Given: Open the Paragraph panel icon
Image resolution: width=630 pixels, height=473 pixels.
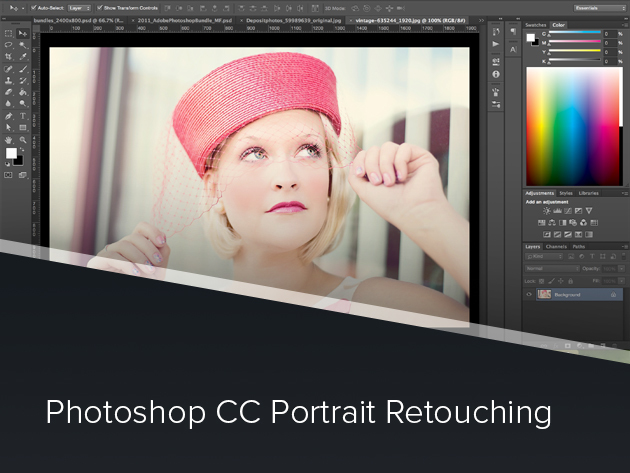Looking at the screenshot, I should [x=513, y=31].
